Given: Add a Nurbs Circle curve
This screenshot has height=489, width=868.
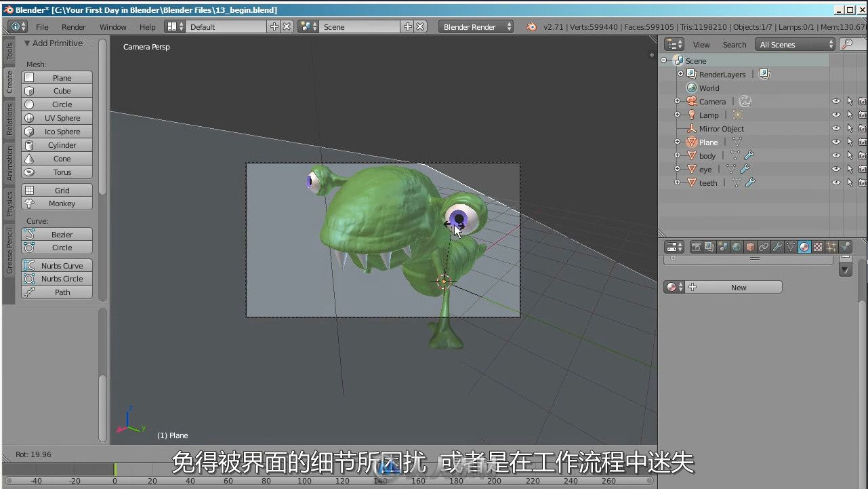Looking at the screenshot, I should pos(57,279).
